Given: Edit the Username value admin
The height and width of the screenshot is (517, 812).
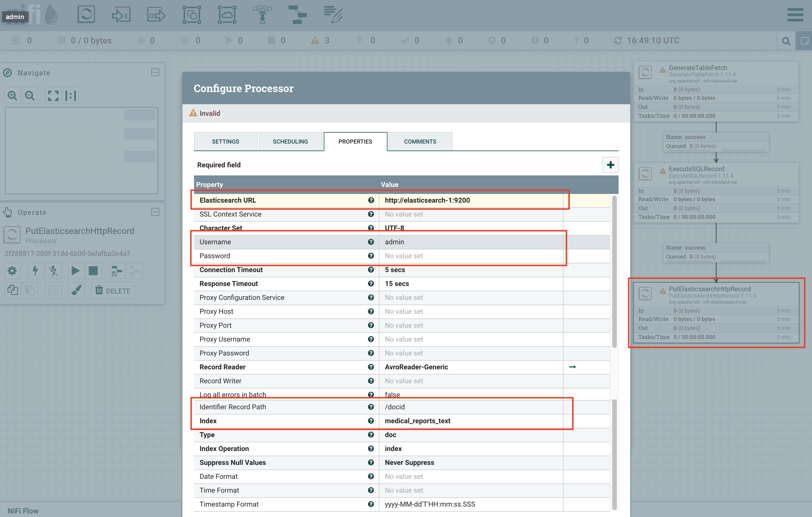Looking at the screenshot, I should coord(471,242).
